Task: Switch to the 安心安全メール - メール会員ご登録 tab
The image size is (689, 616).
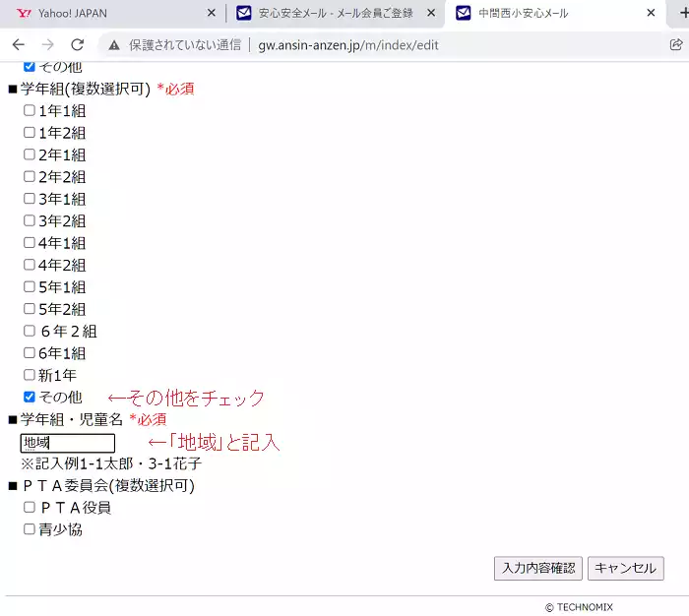Action: point(336,13)
